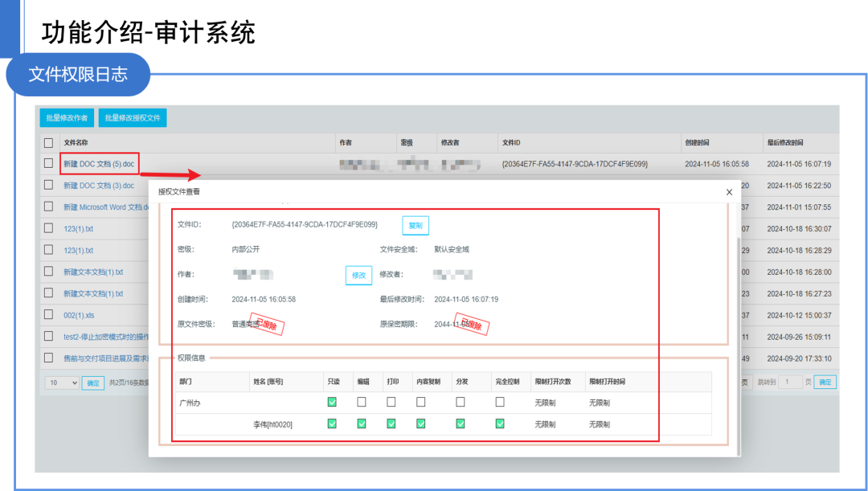The height and width of the screenshot is (491, 868).
Task: Enable 分发 permission for 广州办
Action: click(x=461, y=402)
